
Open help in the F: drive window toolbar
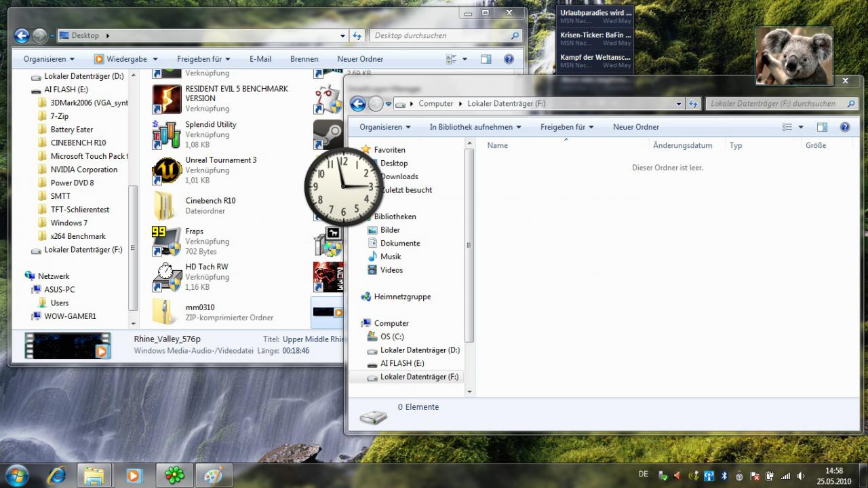pos(844,127)
